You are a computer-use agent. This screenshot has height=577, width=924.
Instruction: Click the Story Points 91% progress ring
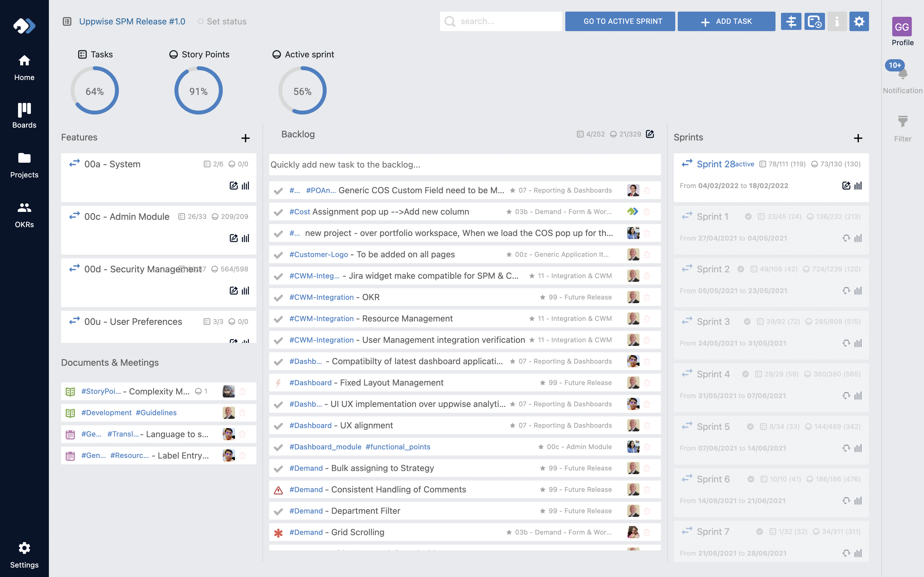click(199, 91)
